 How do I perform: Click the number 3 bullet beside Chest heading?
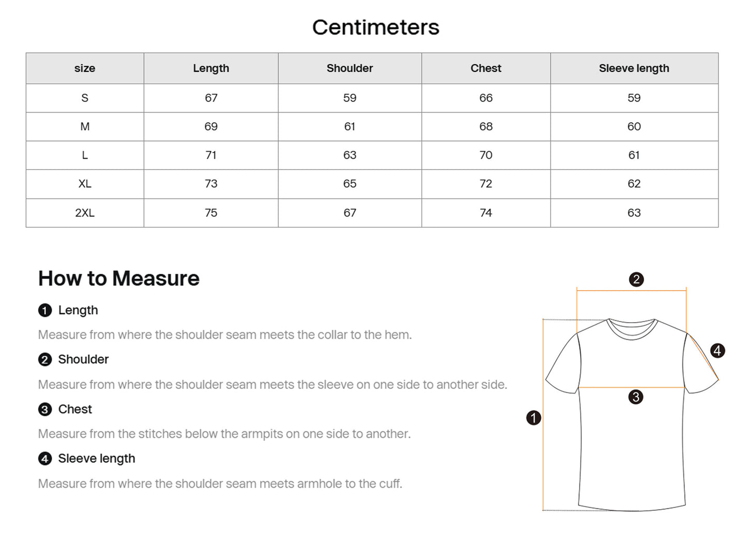pyautogui.click(x=45, y=410)
